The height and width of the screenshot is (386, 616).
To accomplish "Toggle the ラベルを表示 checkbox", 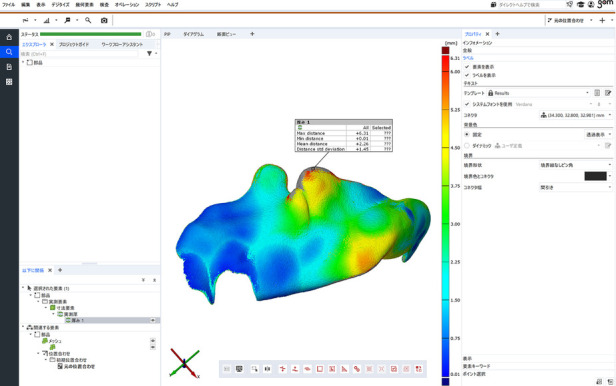I will 467,75.
